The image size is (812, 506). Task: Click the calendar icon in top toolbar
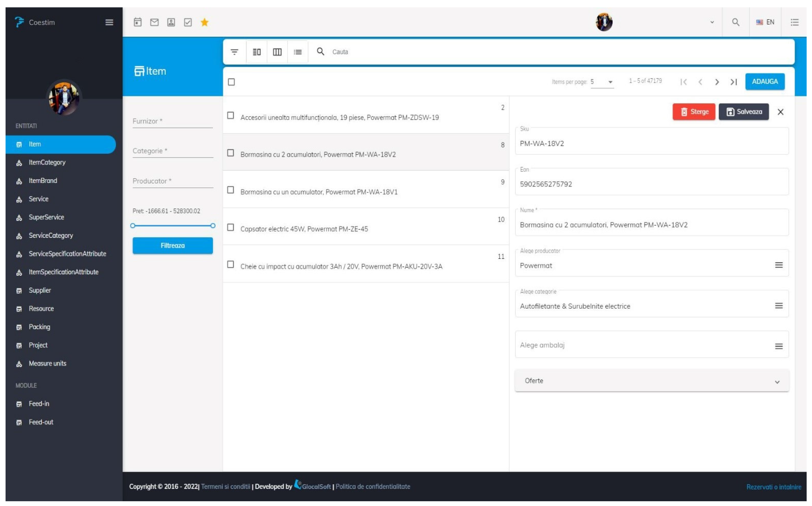pyautogui.click(x=138, y=22)
